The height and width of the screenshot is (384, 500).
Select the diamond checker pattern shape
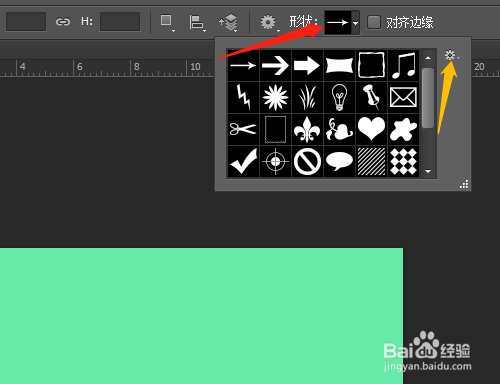click(403, 161)
